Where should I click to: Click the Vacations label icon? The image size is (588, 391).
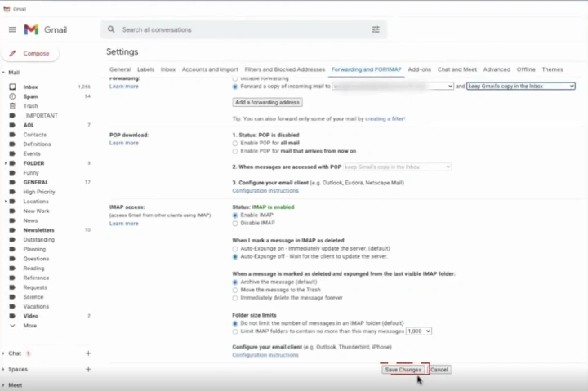pos(12,306)
